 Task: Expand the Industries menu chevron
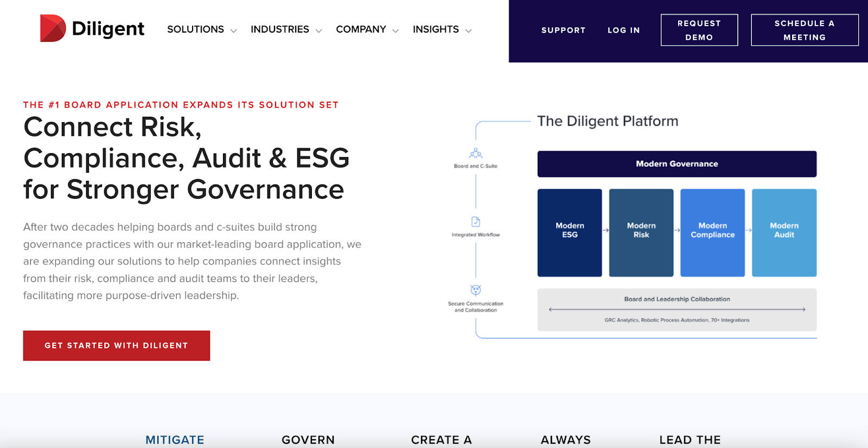tap(318, 31)
